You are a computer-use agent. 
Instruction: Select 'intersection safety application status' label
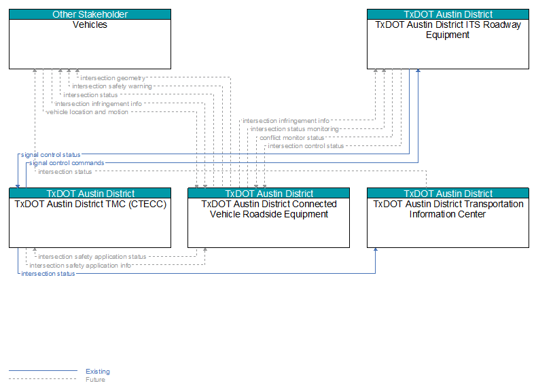click(92, 257)
